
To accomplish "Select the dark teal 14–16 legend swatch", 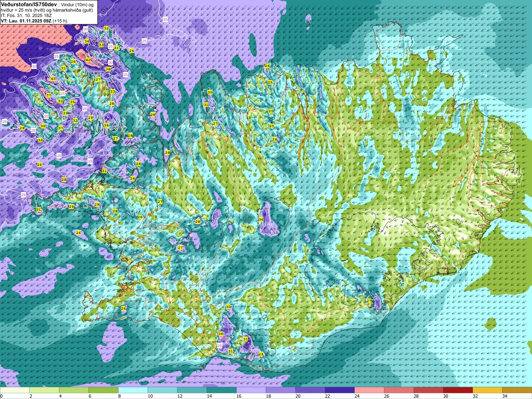I will [222, 390].
